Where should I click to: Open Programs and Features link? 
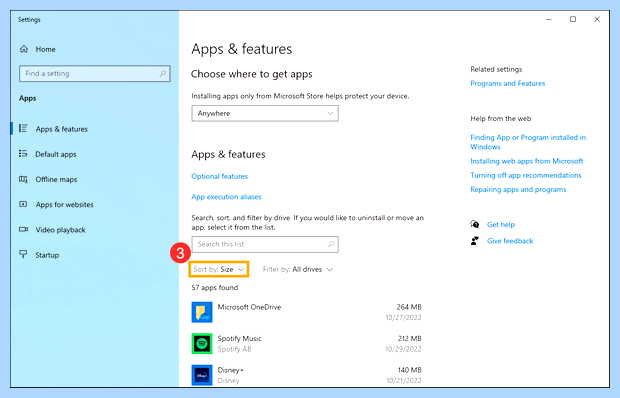coord(508,83)
